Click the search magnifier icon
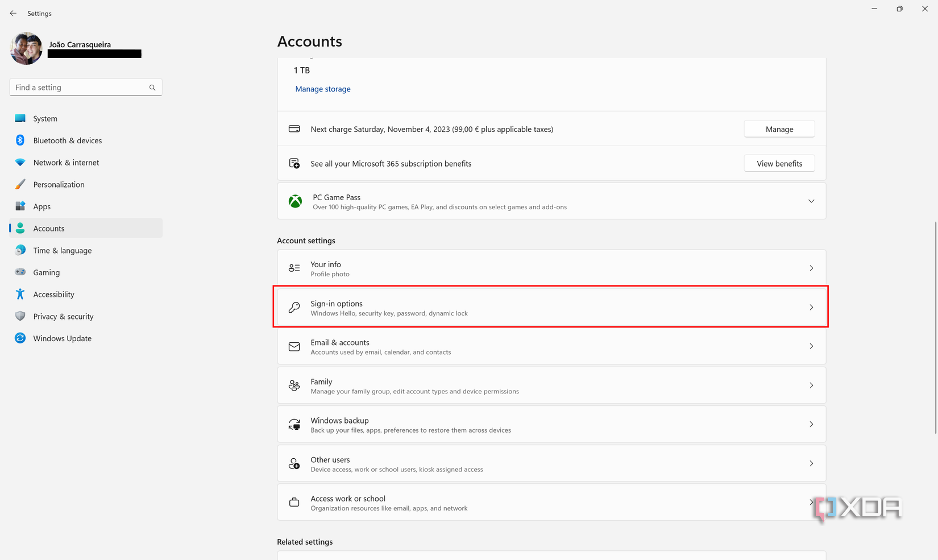Screen dimensions: 938x560 (x=152, y=88)
